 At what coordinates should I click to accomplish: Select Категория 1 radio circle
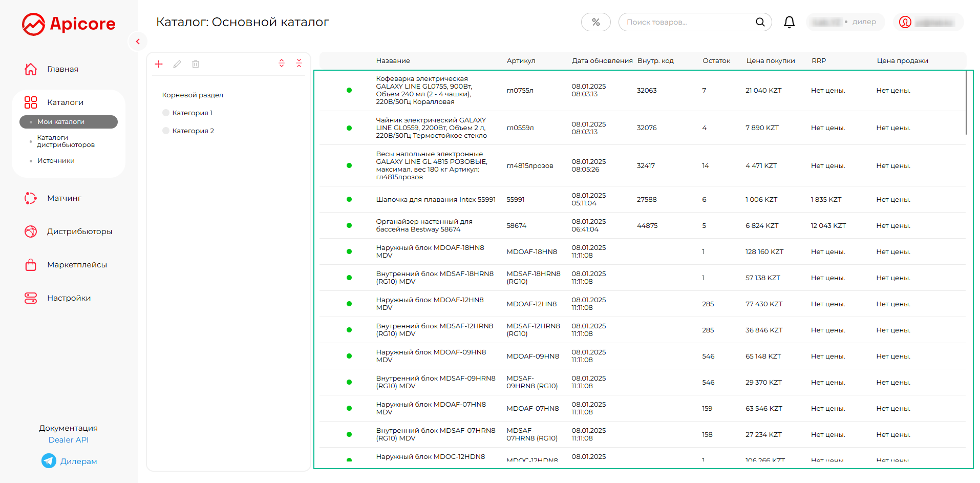(x=166, y=113)
